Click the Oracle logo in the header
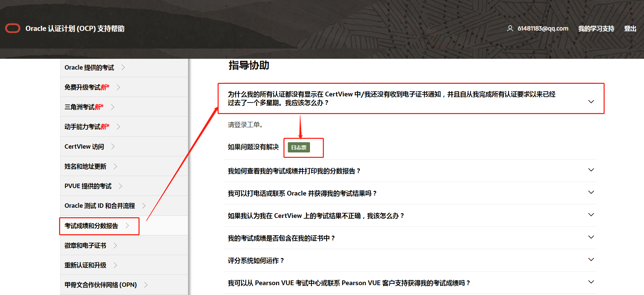Screen dimensions: 644x295 pyautogui.click(x=13, y=29)
